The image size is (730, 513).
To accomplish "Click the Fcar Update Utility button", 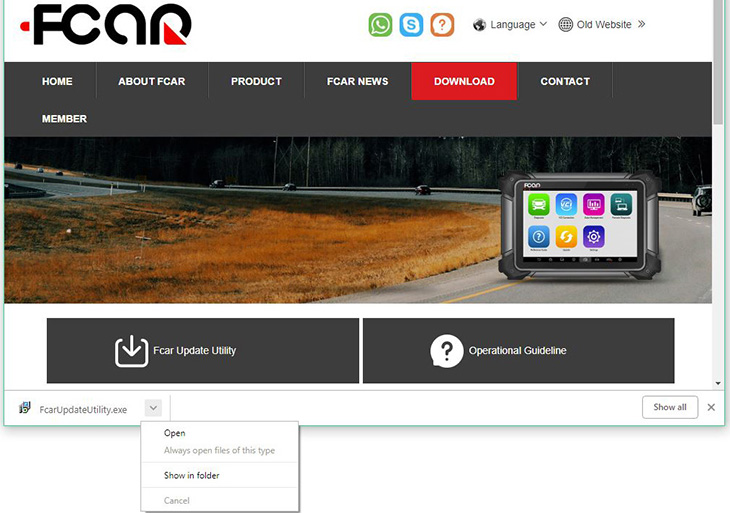I will coord(203,351).
